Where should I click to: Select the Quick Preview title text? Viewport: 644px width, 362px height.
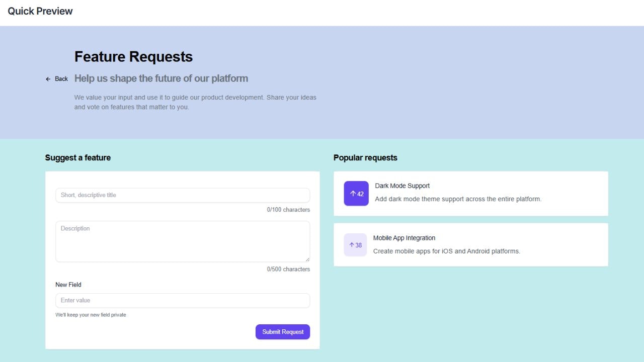pyautogui.click(x=40, y=11)
